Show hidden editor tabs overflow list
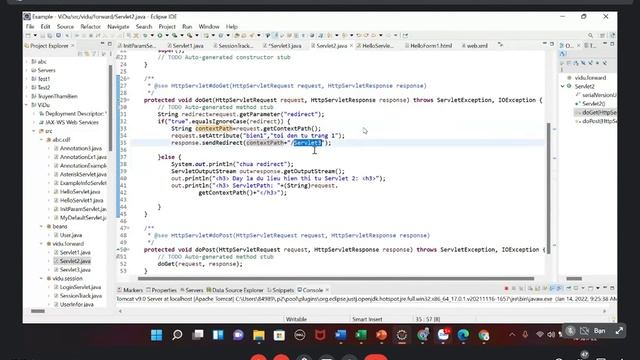Viewport: 640px width, 360px height. click(x=500, y=45)
